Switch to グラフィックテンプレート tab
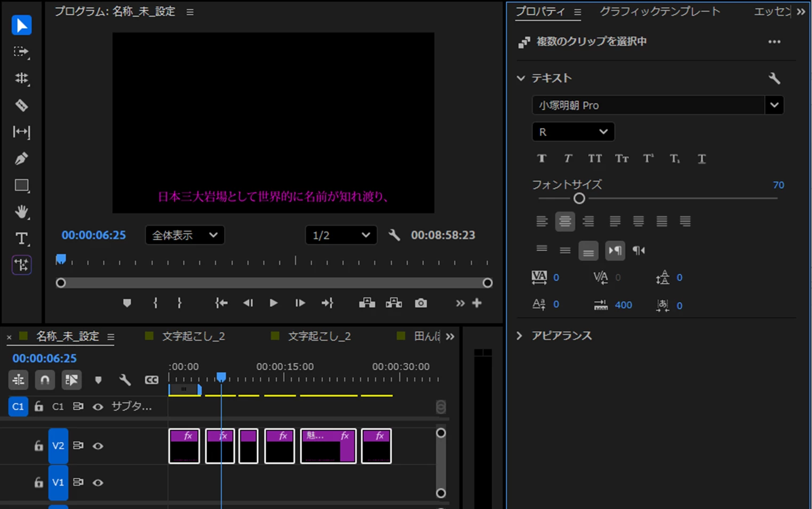Screen dimensions: 812x509 pos(660,12)
